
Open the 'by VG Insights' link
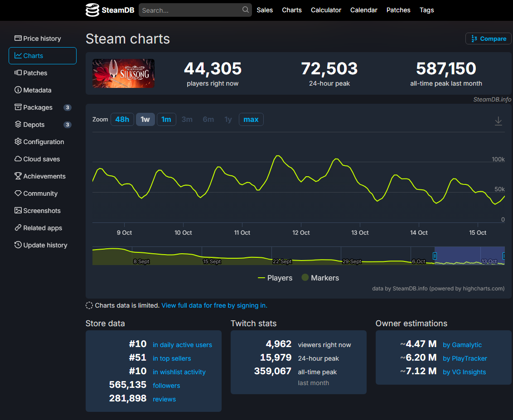464,372
